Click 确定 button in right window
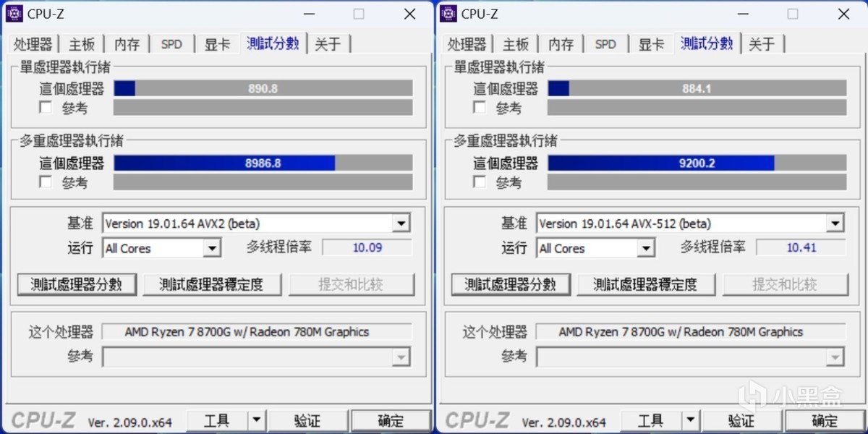 click(825, 420)
